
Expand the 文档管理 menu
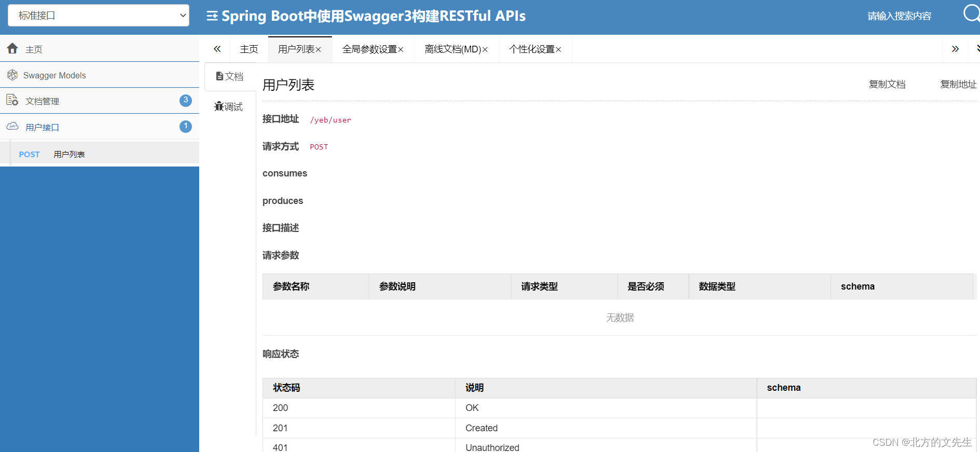(x=100, y=101)
